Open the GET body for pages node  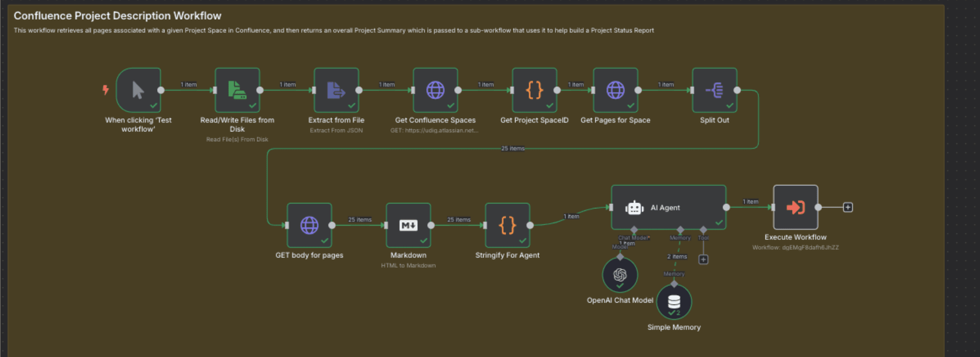309,226
